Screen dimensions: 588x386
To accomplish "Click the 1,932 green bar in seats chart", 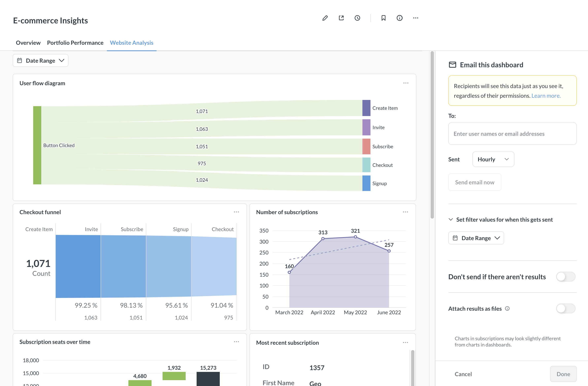I will click(174, 376).
